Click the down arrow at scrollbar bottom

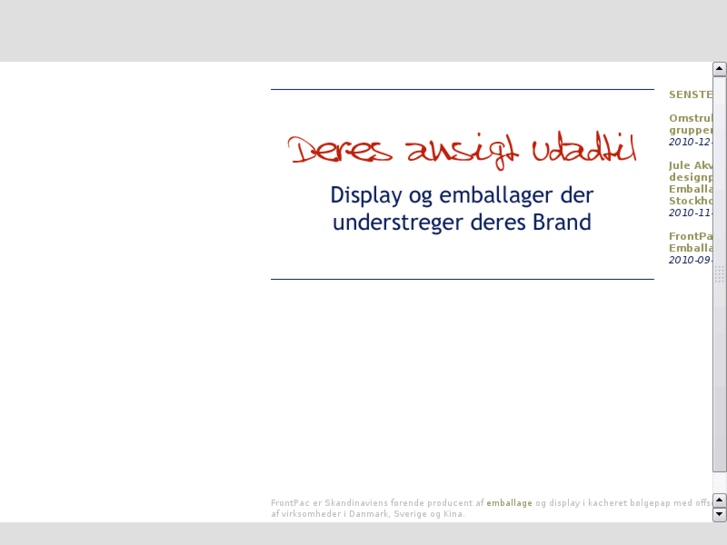(719, 514)
